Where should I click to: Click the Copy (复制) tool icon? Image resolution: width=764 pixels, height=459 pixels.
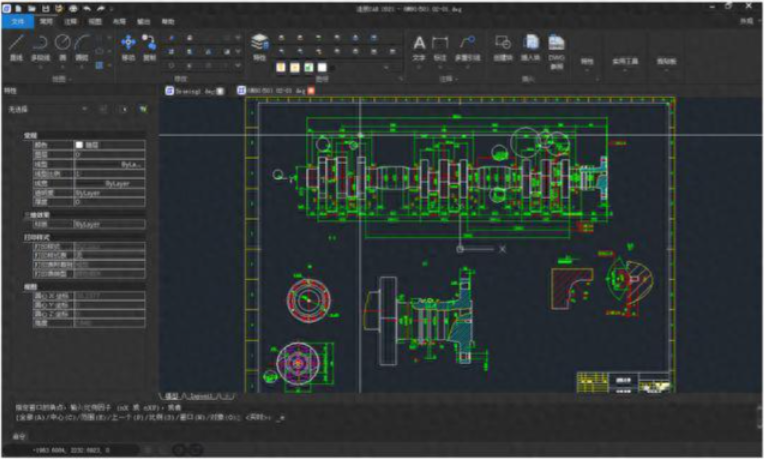pyautogui.click(x=149, y=44)
